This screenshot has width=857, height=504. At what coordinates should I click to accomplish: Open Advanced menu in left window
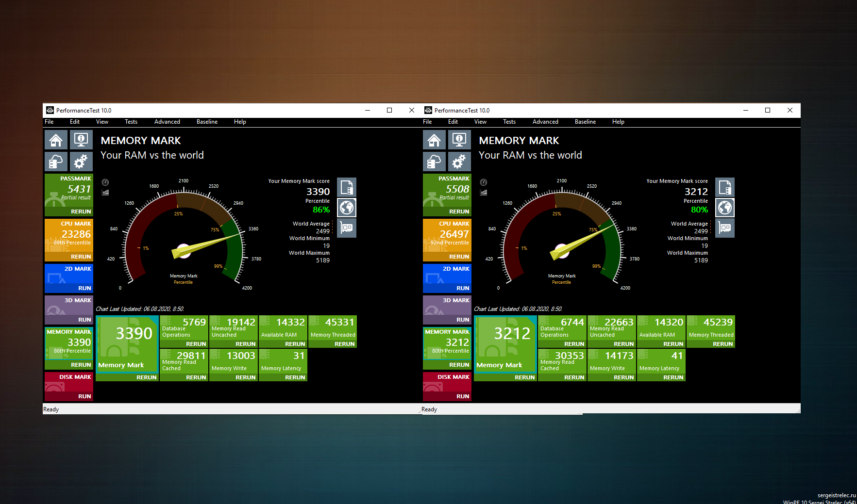click(167, 122)
